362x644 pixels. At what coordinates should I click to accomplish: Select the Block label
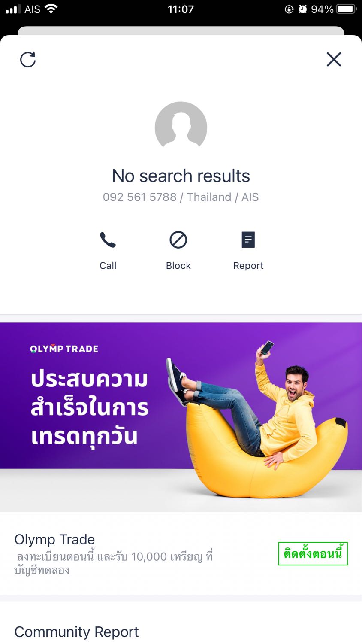tap(178, 266)
